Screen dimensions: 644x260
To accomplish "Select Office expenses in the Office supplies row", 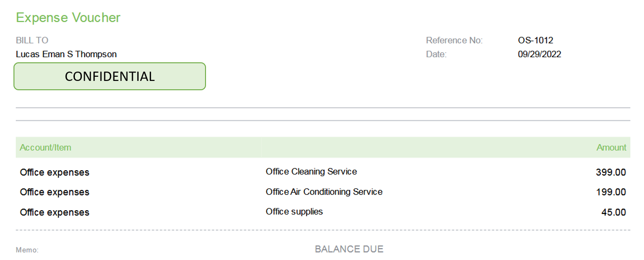I will tap(54, 213).
